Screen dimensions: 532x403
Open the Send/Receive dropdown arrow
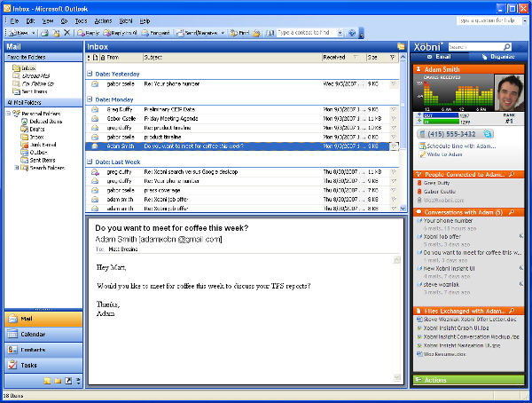pyautogui.click(x=223, y=33)
